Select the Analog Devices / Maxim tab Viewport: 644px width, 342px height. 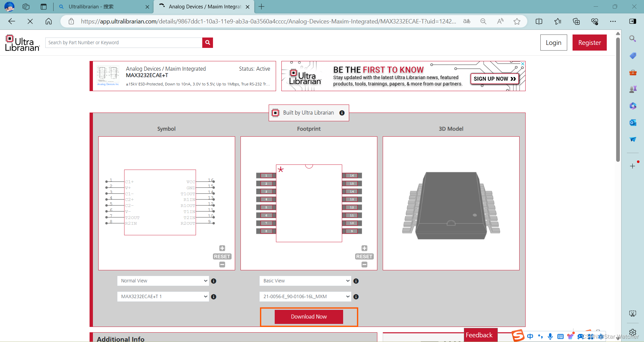tap(205, 7)
